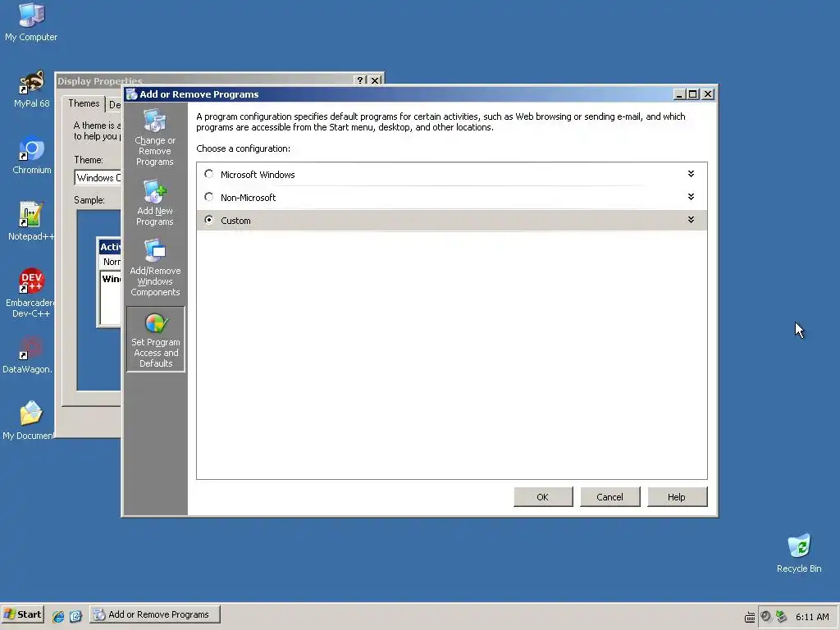Launch Chromium desktop shortcut
Viewport: 840px width, 630px height.
[32, 155]
